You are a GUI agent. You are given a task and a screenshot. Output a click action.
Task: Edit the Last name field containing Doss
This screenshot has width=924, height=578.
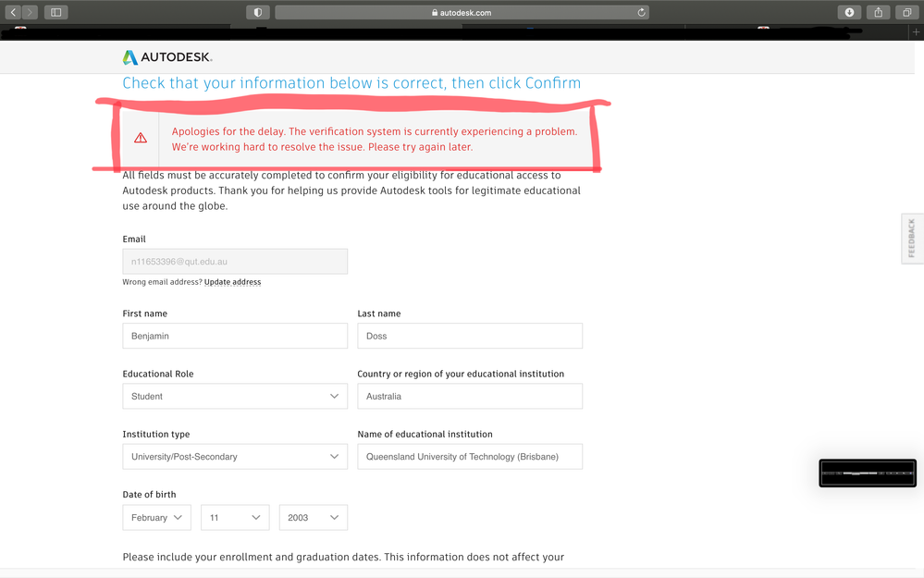point(470,336)
